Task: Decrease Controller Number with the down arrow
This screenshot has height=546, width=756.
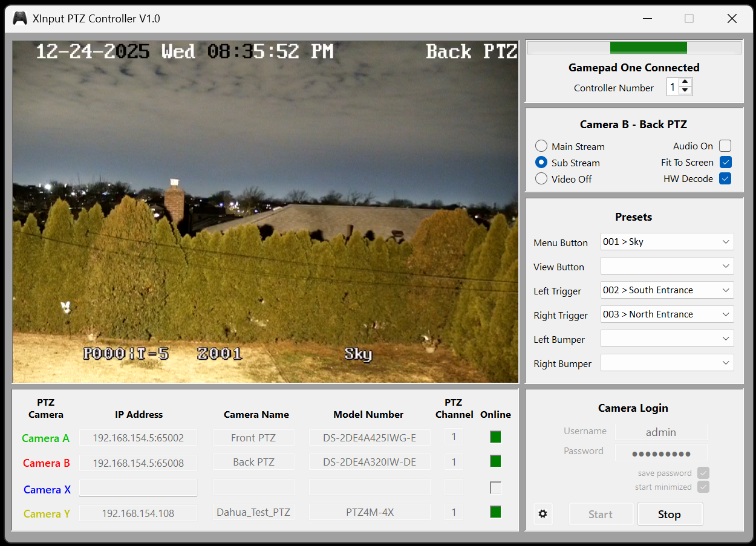Action: click(x=685, y=91)
